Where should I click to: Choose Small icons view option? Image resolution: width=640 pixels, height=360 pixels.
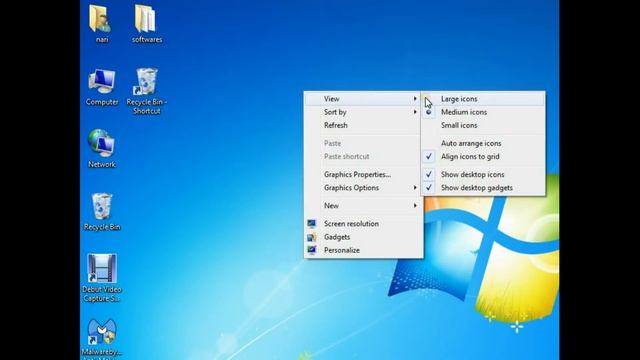tap(483, 125)
